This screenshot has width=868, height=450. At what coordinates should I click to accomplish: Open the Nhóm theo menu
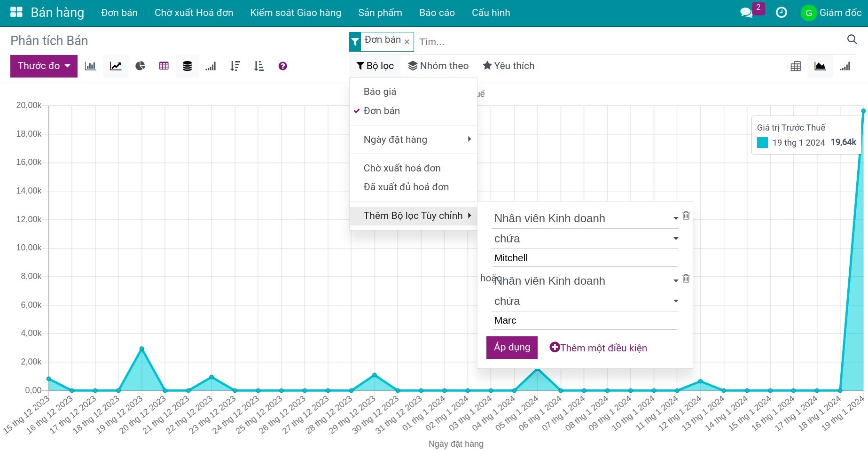tap(438, 66)
